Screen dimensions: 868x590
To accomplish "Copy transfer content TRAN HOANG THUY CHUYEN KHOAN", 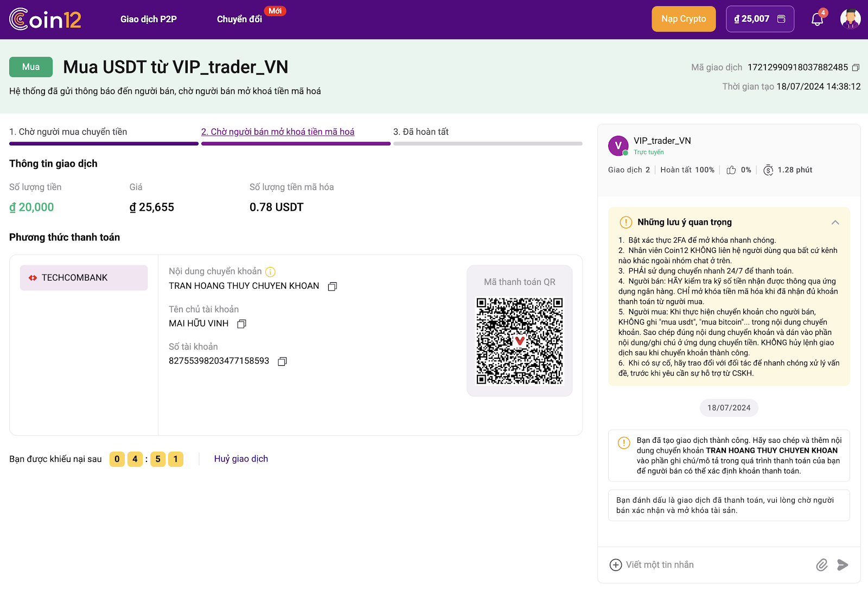I will [333, 286].
